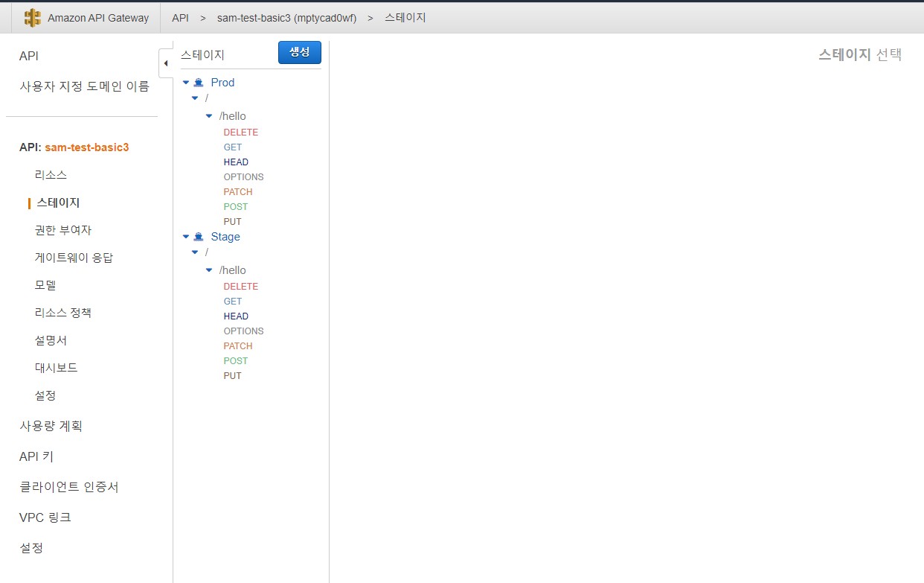
Task: Click the 스테이지 breadcrumb
Action: pyautogui.click(x=405, y=18)
